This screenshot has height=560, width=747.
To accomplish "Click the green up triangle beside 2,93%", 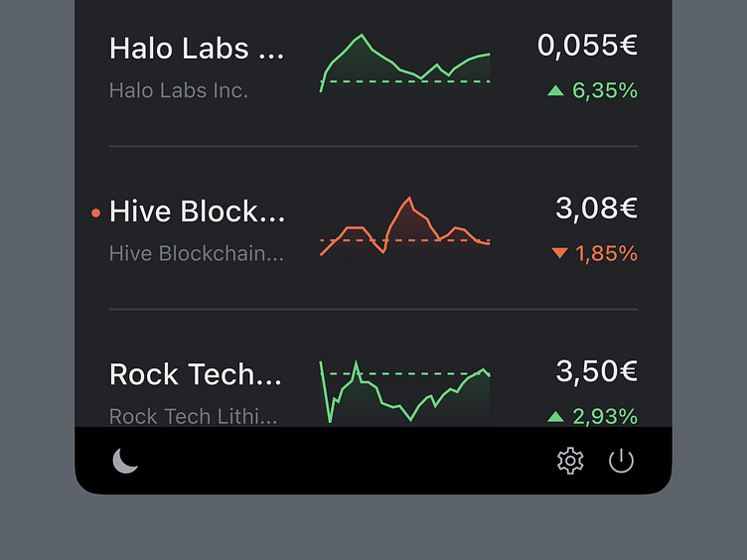I will 555,416.
